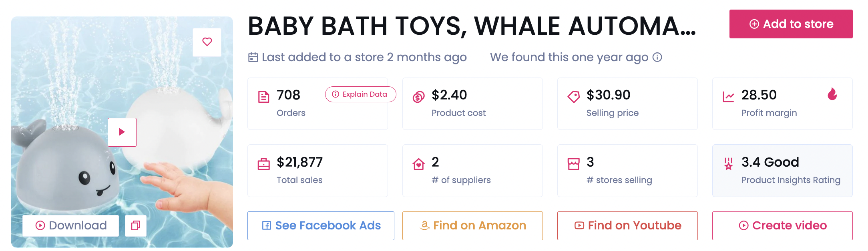Open Explain Data info
Image resolution: width=868 pixels, height=251 pixels.
[360, 94]
